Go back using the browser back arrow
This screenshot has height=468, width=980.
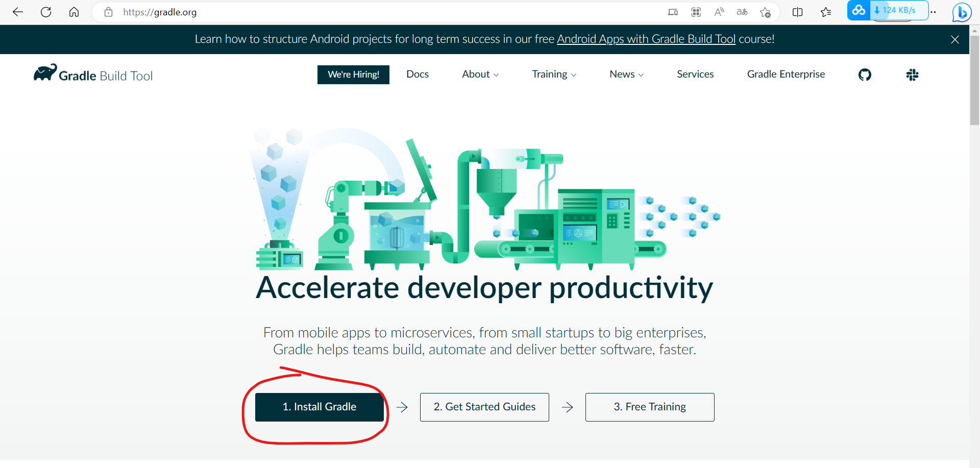pyautogui.click(x=18, y=12)
